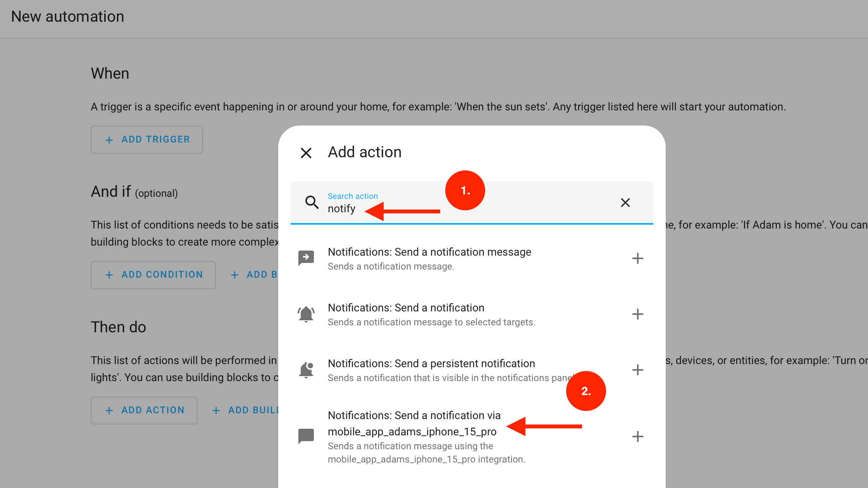Click the Add Action button
Screen dimensions: 868x488
coord(144,411)
